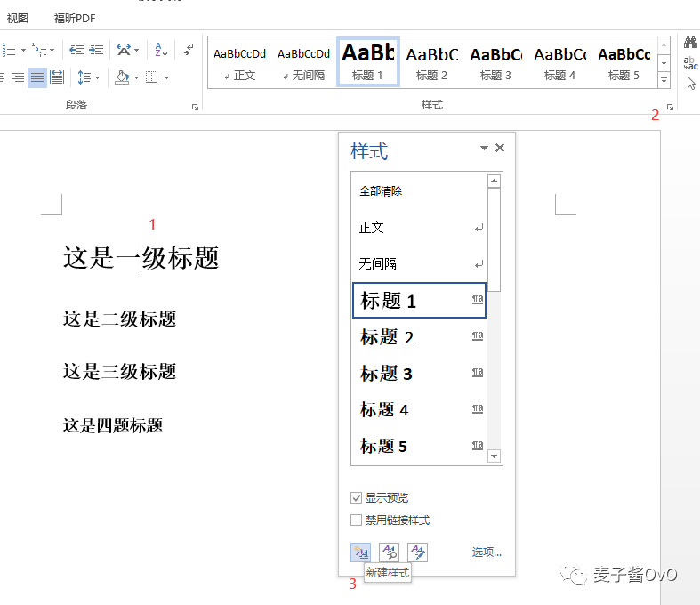Click in the 这是二级标题 heading text
Screen dimensions: 700x605
120,319
